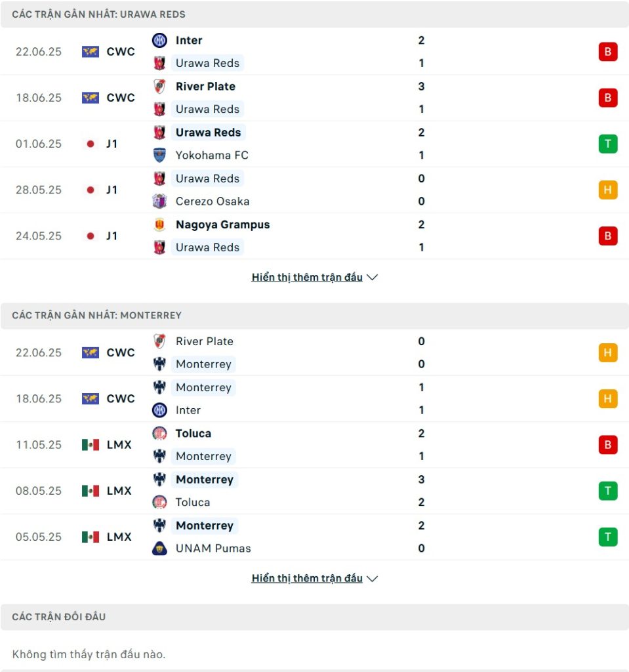The image size is (629, 672).
Task: Click the Inter club crest in the Urawa Reds list
Action: click(159, 40)
